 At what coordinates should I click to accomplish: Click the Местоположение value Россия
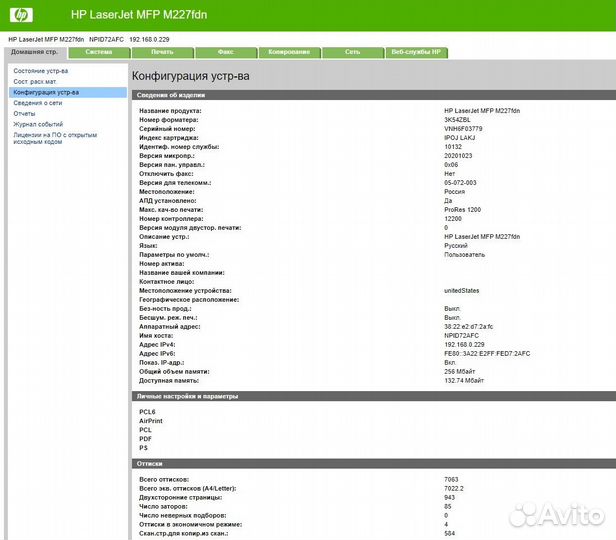455,192
